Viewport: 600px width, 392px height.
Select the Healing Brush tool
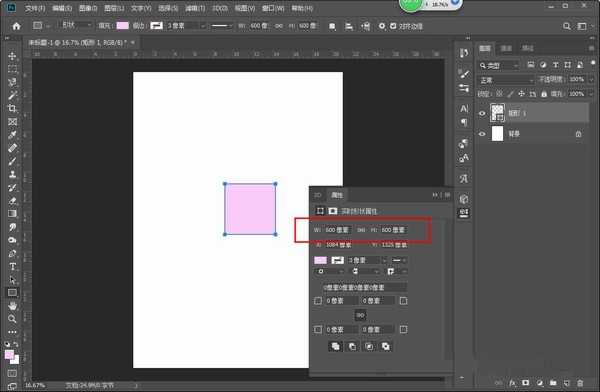[x=12, y=148]
